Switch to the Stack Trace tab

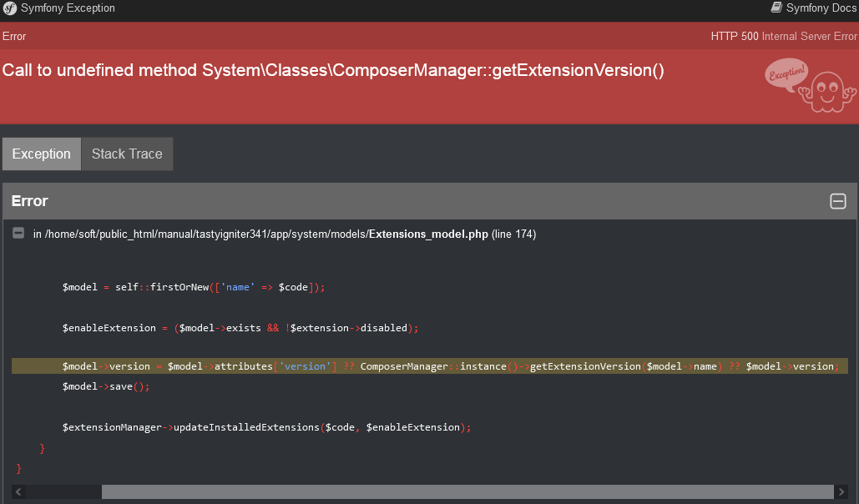(127, 154)
